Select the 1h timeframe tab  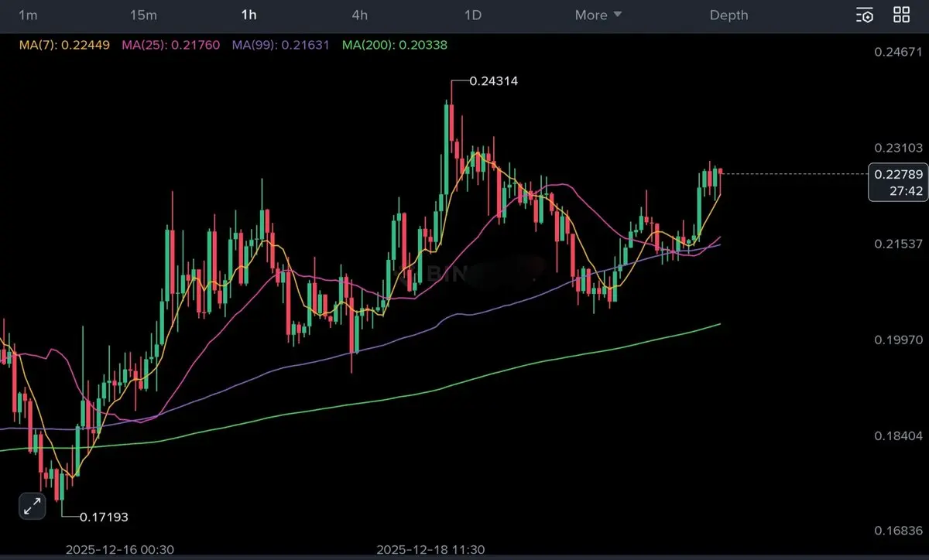[x=249, y=15]
